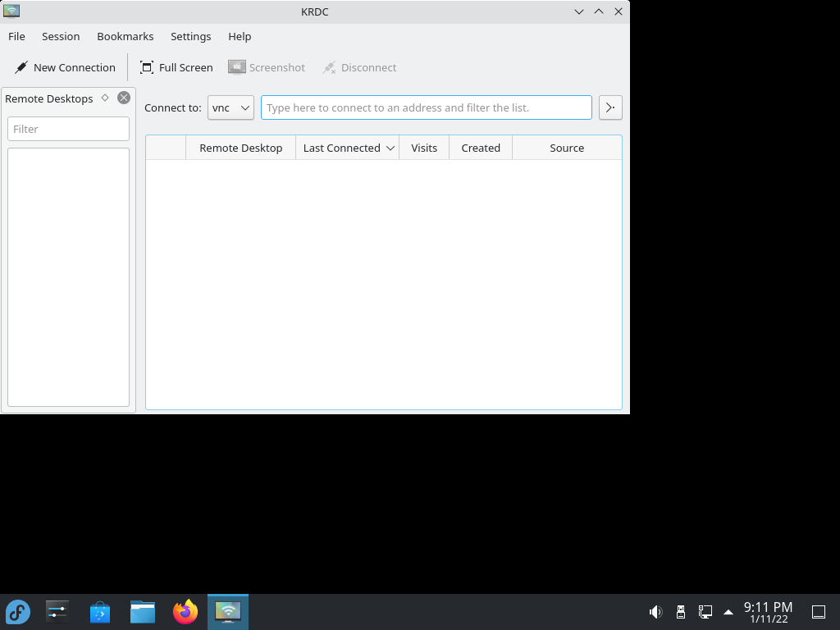Viewport: 840px width, 630px height.
Task: Open the network connections tray icon
Action: (x=705, y=612)
